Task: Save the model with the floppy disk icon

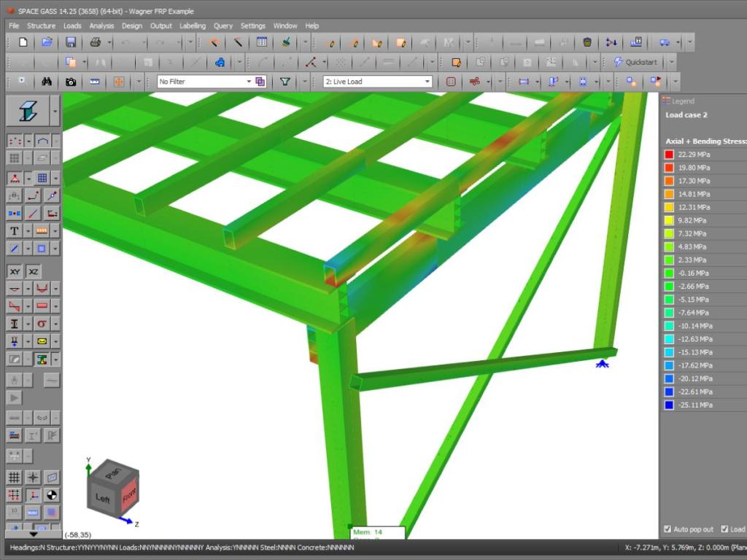Action: [71, 42]
